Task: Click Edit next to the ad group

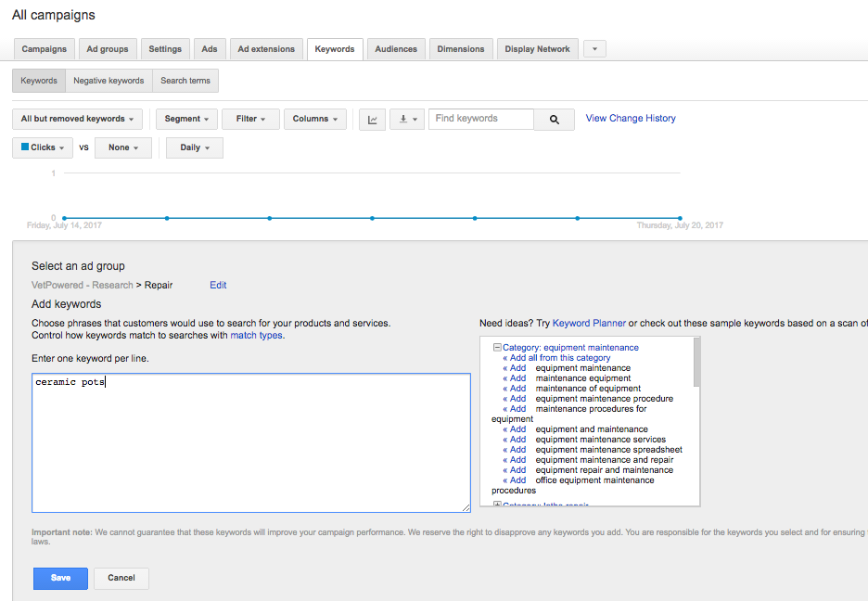Action: (x=218, y=286)
